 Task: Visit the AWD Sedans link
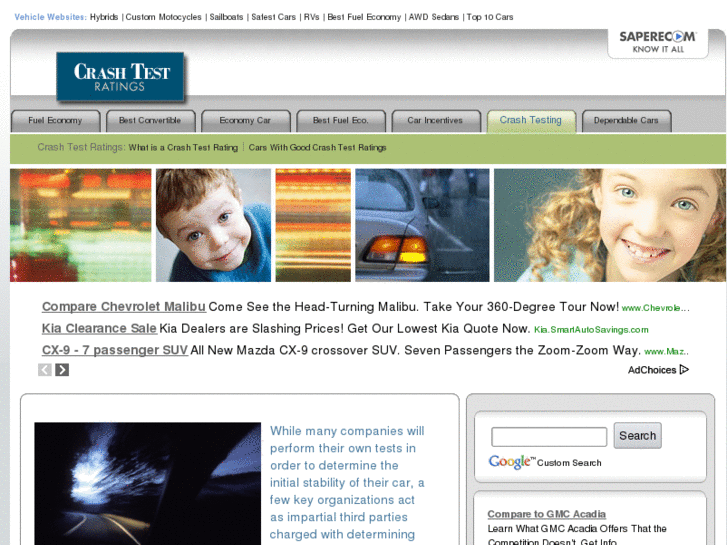tap(434, 17)
